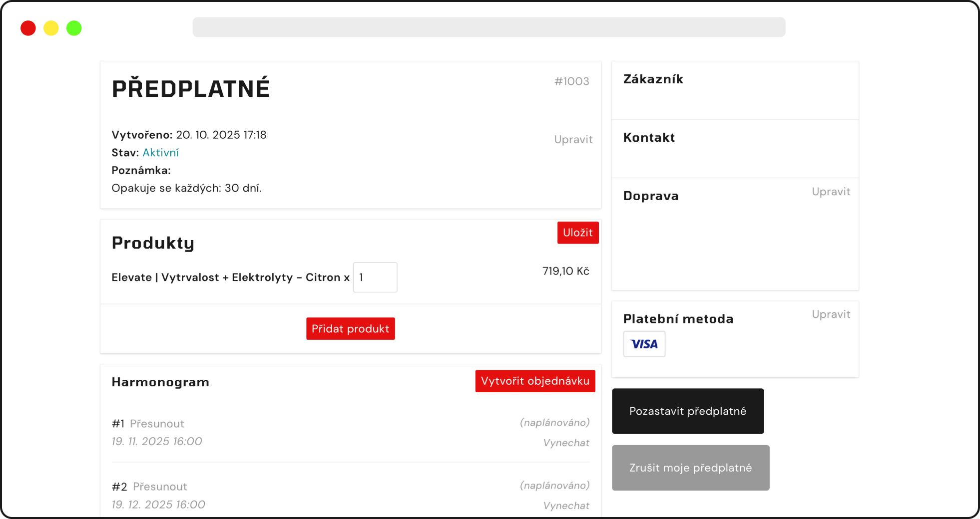Image resolution: width=980 pixels, height=519 pixels.
Task: Click the browser address bar
Action: coord(489,27)
